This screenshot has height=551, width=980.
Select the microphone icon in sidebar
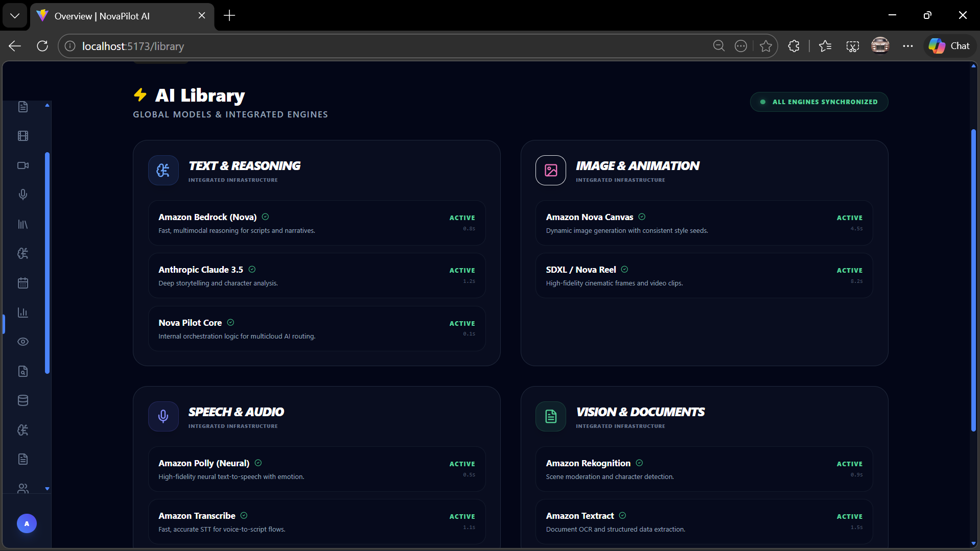pyautogui.click(x=23, y=195)
